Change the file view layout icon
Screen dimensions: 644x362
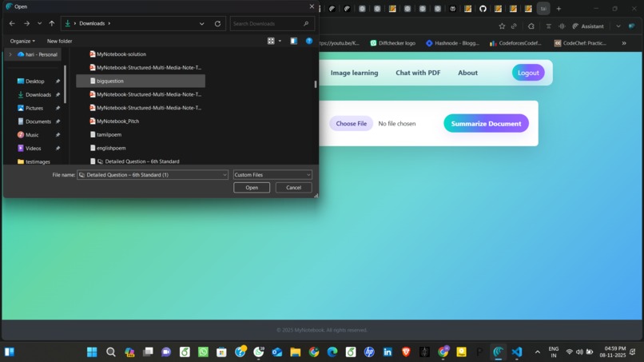(271, 41)
